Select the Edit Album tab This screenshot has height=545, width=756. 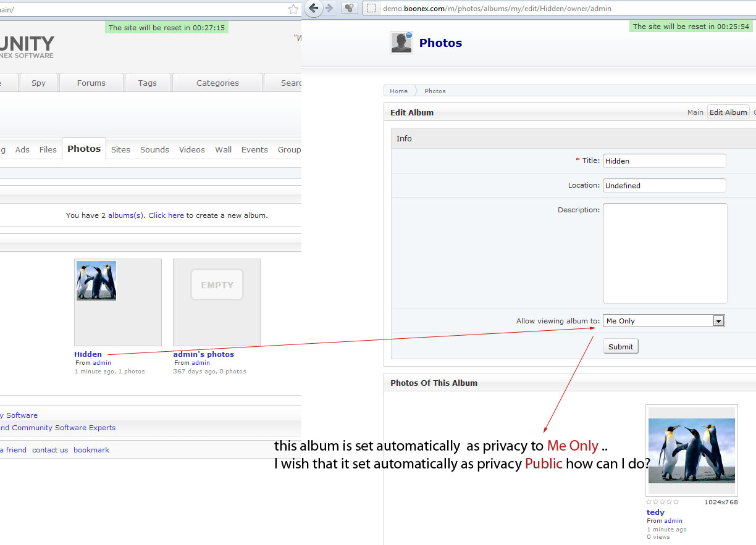pyautogui.click(x=728, y=112)
